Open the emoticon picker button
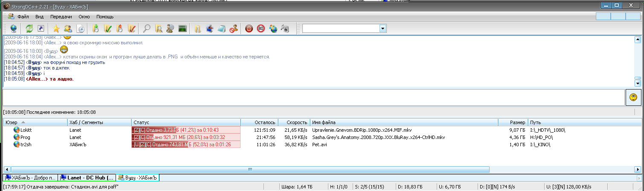 (632, 97)
